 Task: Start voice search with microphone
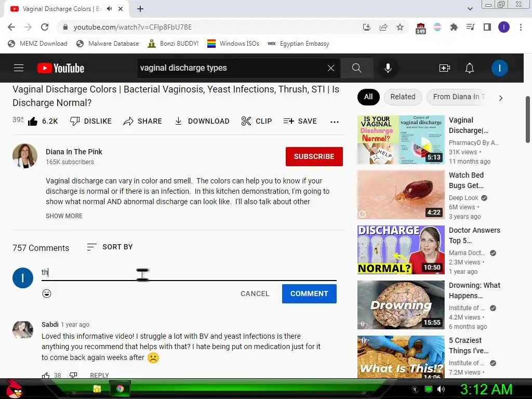point(388,68)
